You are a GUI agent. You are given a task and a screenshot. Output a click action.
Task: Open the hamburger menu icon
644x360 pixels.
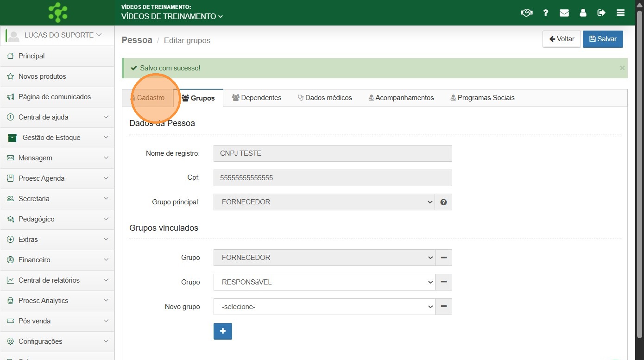click(620, 13)
